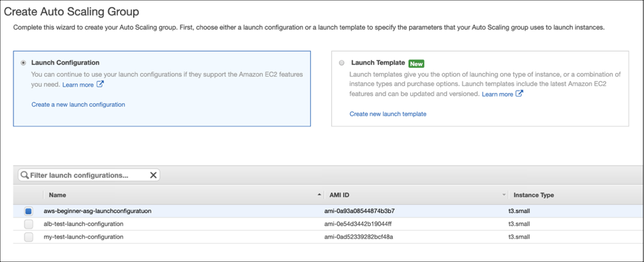Open Learn more link under Launch Configuration
The image size is (644, 262).
tap(78, 85)
